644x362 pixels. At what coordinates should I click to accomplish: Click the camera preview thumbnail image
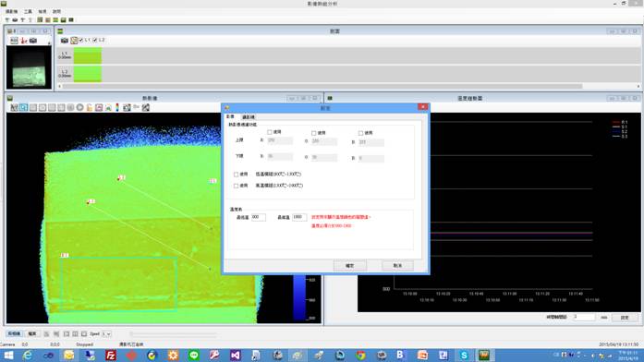point(29,66)
